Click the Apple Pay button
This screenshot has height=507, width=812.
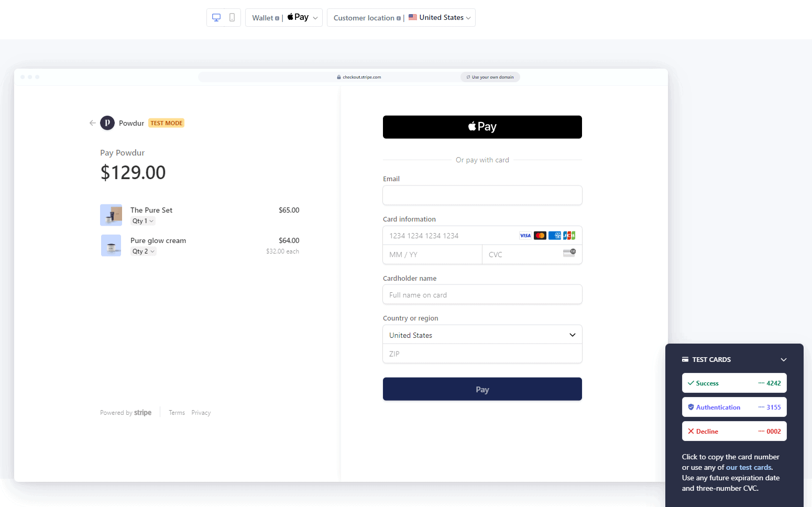pyautogui.click(x=482, y=127)
